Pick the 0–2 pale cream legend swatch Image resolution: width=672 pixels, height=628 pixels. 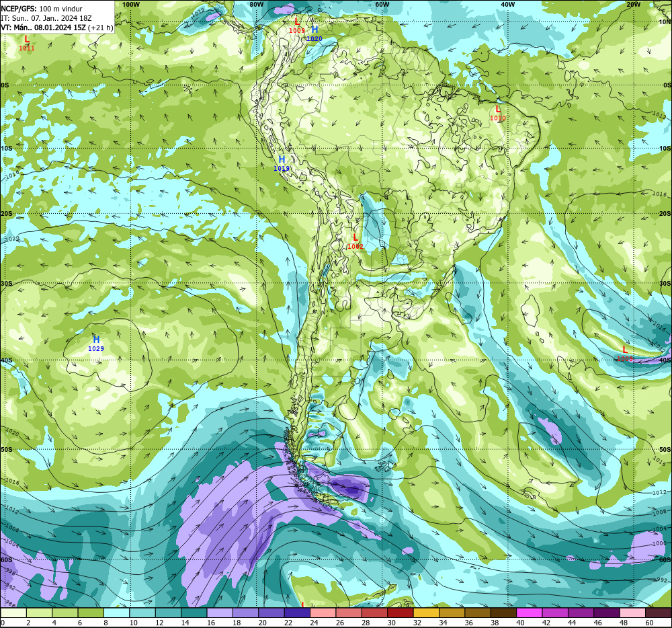(13, 613)
